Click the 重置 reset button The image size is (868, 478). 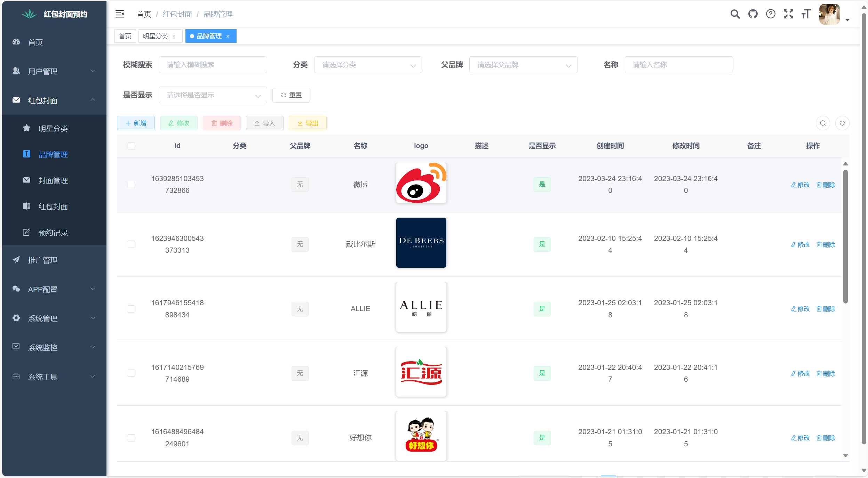(x=291, y=95)
